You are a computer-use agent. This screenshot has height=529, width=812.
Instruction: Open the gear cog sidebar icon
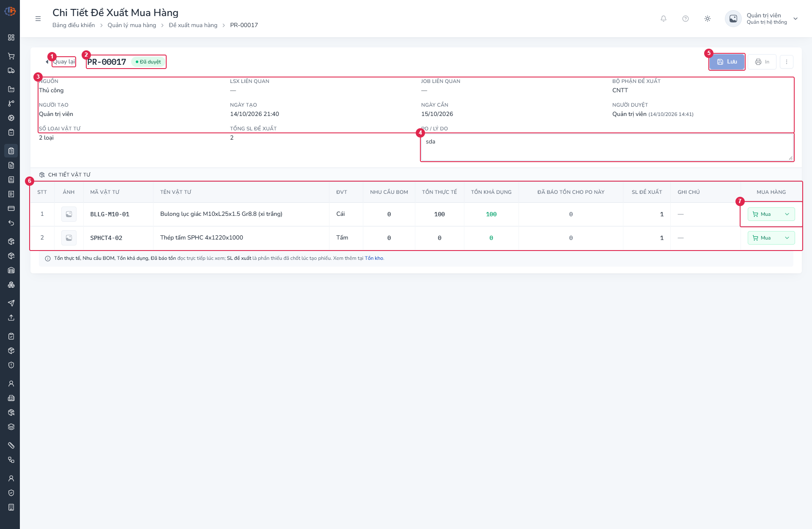pos(11,118)
